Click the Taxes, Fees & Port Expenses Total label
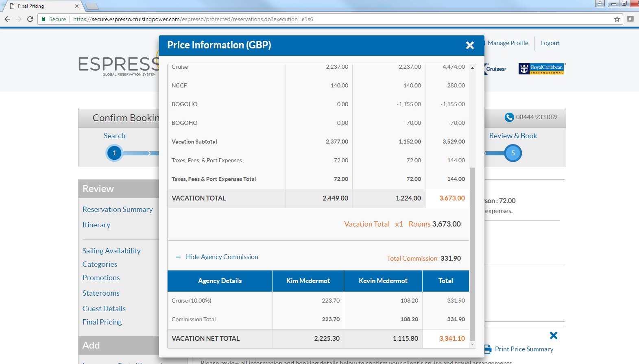The height and width of the screenshot is (364, 639). point(214,179)
